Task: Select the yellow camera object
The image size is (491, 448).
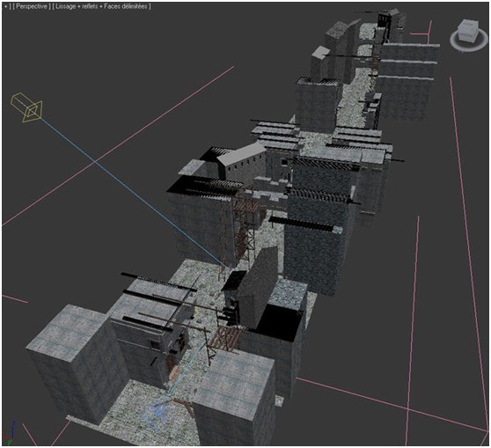Action: pos(26,107)
